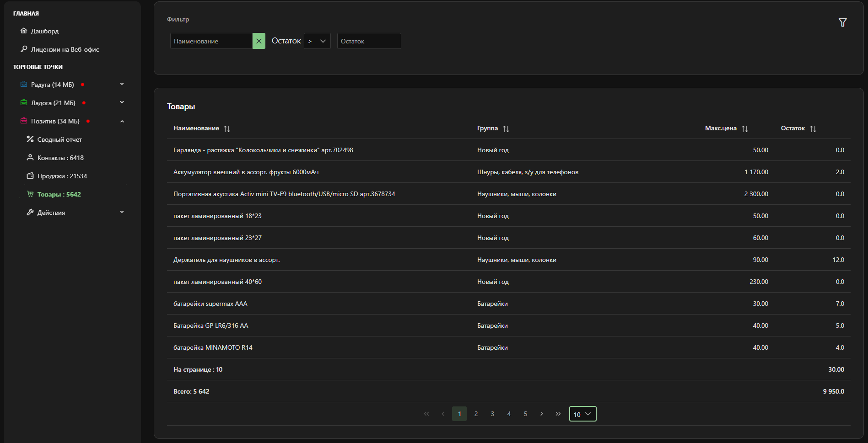Open Сводный отчет report
Screen dimensions: 868x443
click(59, 139)
